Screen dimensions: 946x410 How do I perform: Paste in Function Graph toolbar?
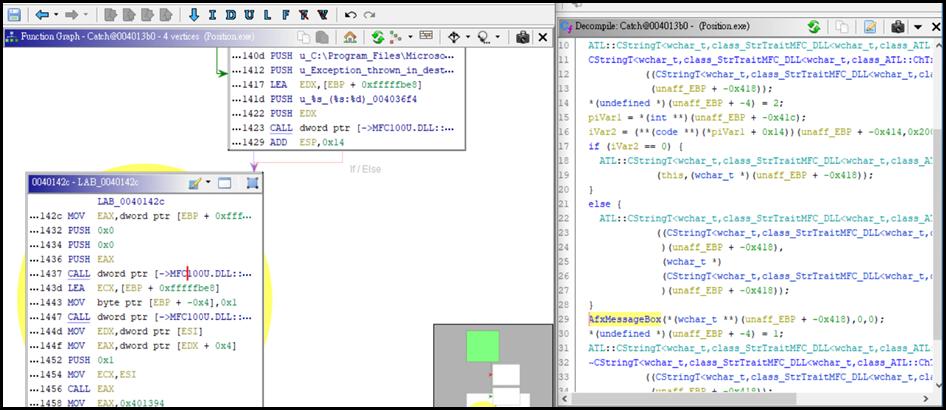(322, 37)
